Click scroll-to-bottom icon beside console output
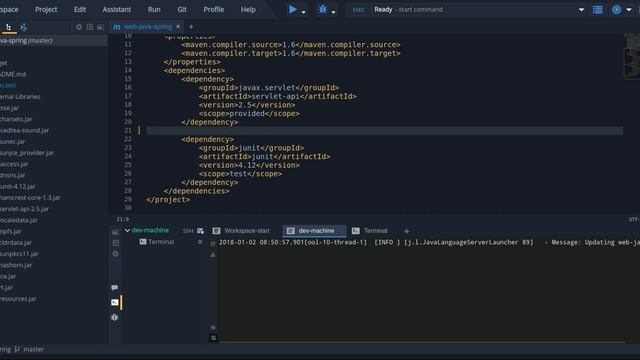Image resolution: width=640 pixels, height=360 pixels. click(x=213, y=327)
